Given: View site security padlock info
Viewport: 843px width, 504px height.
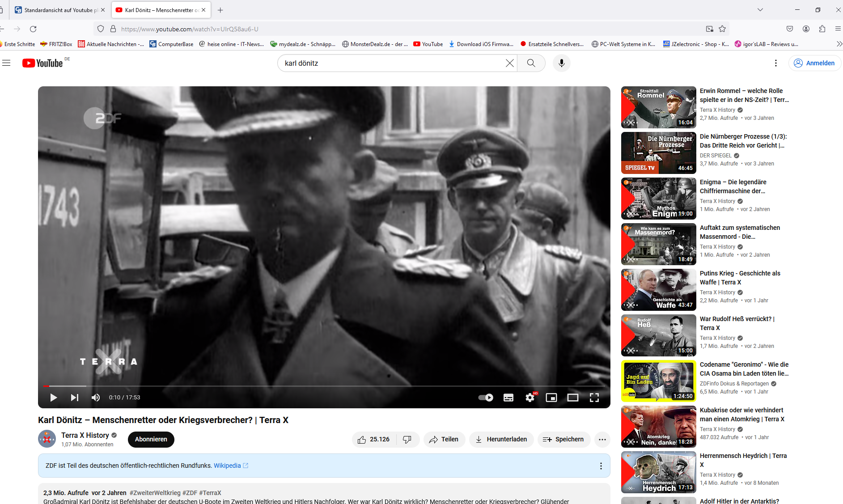Looking at the screenshot, I should 113,29.
